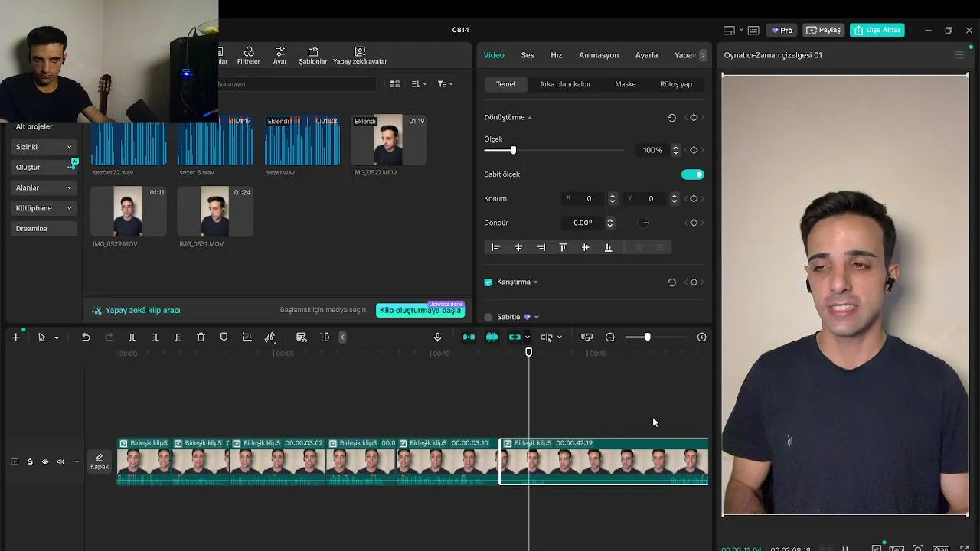
Task: Click the delete right trim tool
Action: 178,337
